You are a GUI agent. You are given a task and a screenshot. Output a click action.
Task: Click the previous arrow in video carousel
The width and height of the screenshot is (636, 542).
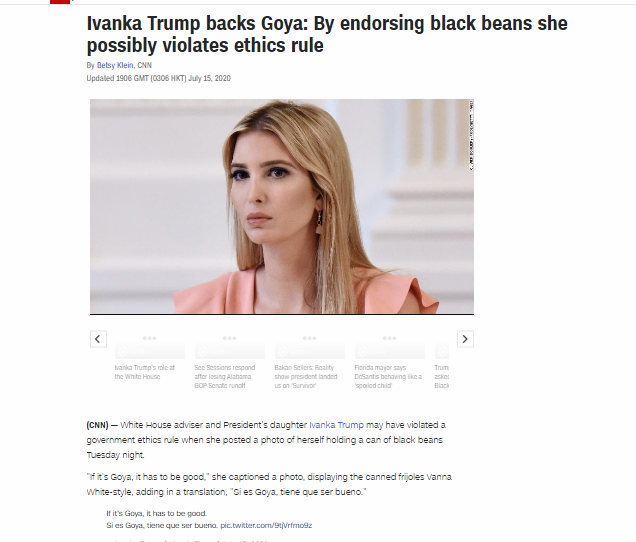point(98,339)
